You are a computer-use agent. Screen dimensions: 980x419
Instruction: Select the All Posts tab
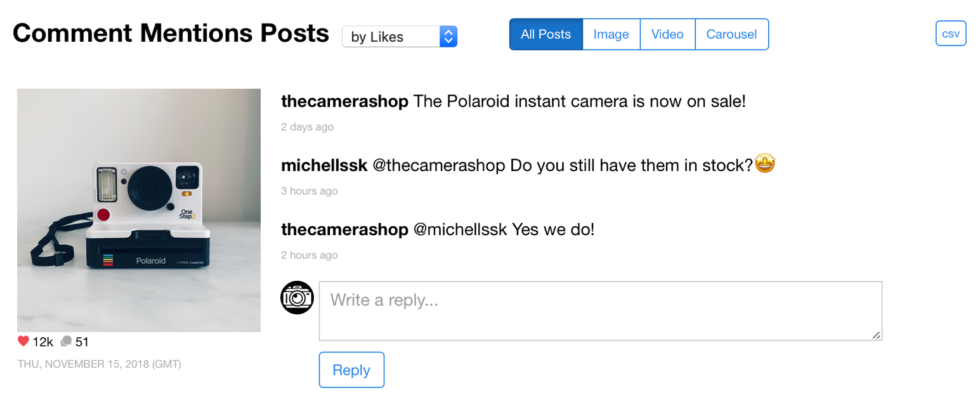[546, 34]
